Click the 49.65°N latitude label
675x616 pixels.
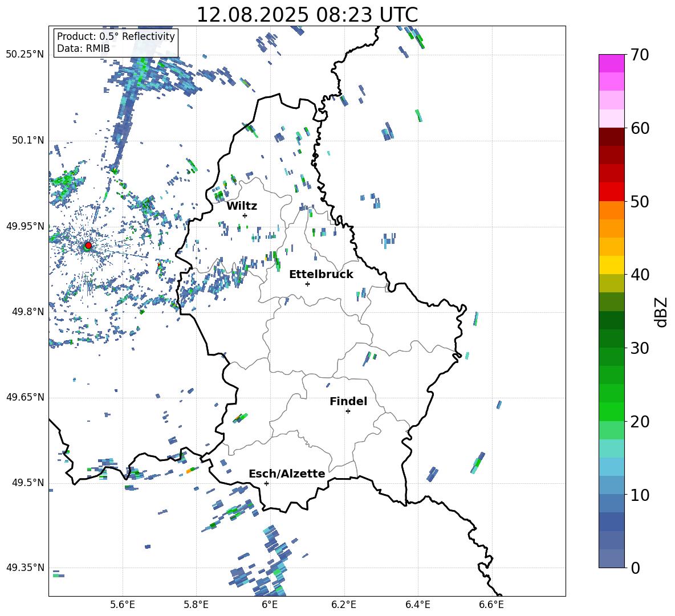click(x=25, y=397)
